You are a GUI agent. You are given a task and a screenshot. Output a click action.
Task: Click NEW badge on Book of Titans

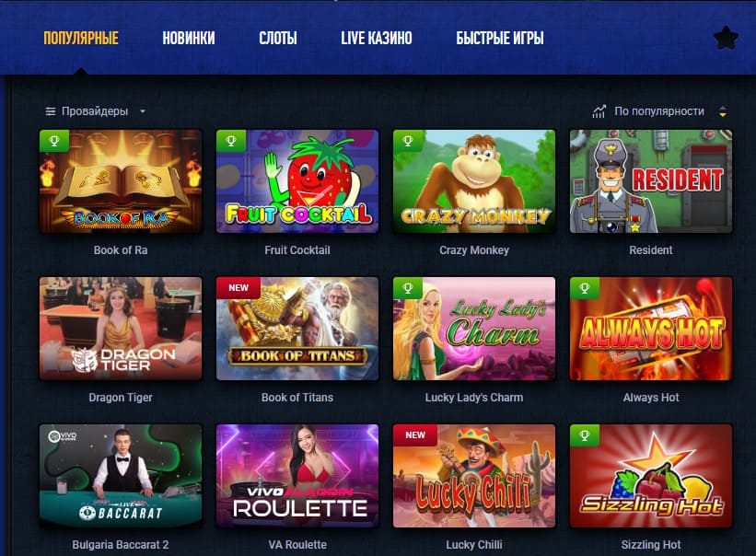tap(238, 287)
